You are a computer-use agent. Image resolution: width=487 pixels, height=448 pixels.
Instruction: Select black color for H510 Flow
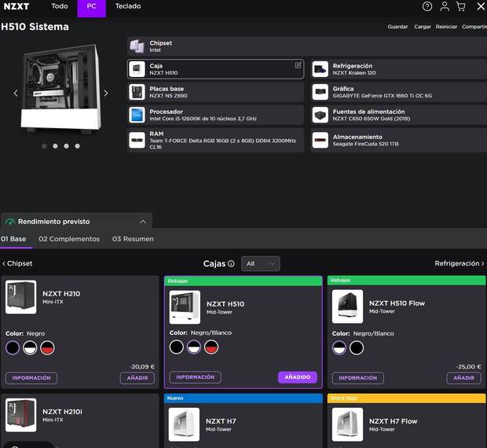click(x=357, y=347)
